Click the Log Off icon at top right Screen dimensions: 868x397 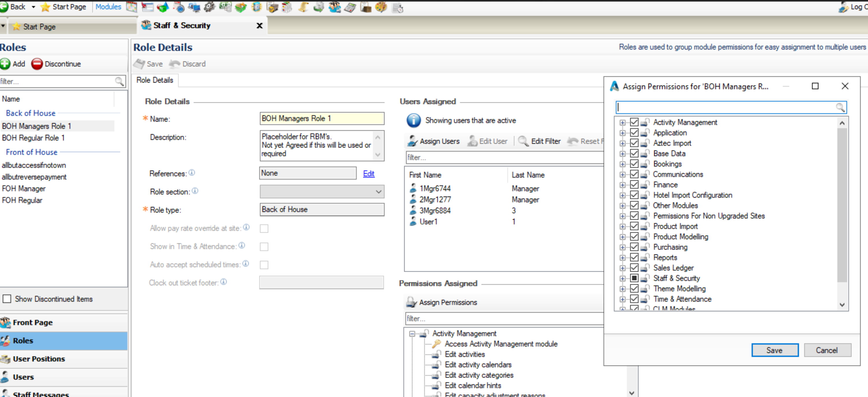click(843, 7)
